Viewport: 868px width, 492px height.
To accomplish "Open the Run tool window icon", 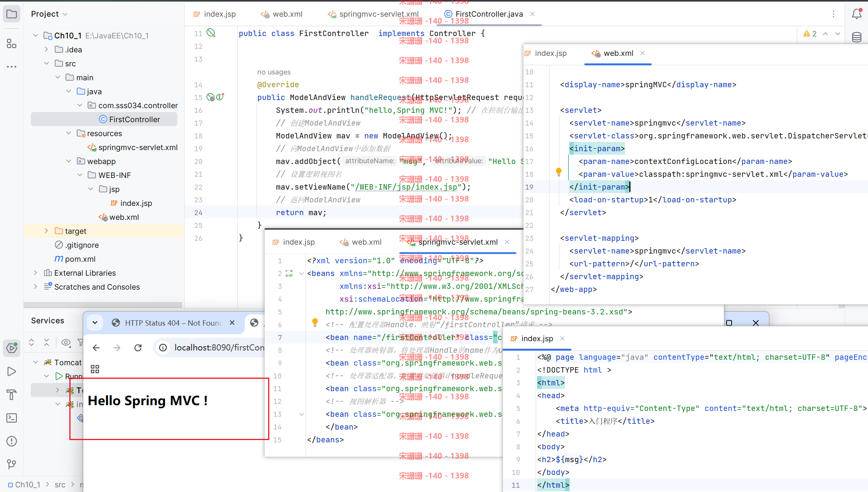I will pyautogui.click(x=12, y=371).
